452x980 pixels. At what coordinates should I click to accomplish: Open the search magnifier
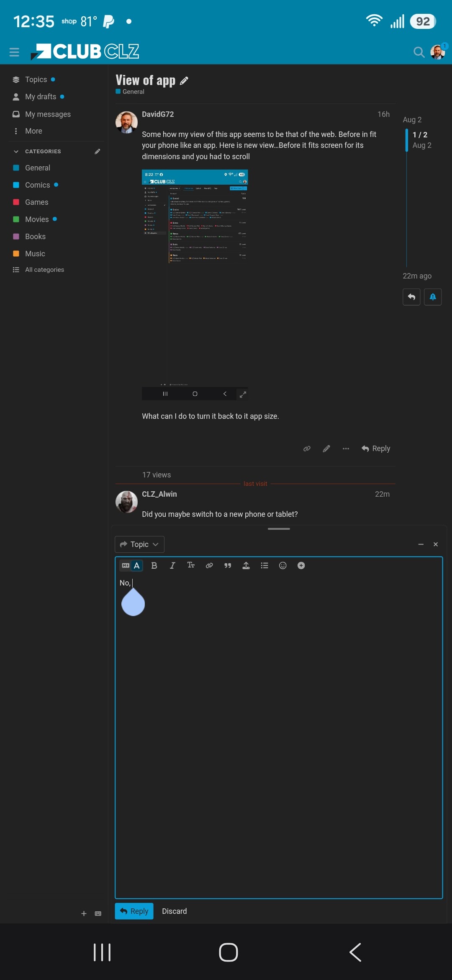tap(419, 52)
